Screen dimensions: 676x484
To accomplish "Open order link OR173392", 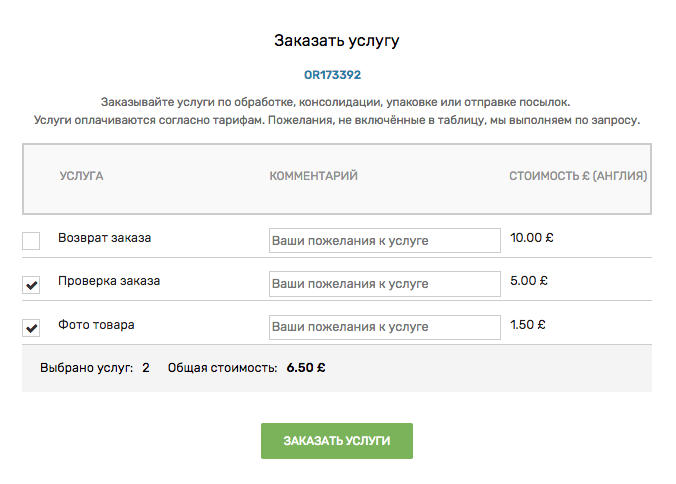I will pos(332,75).
